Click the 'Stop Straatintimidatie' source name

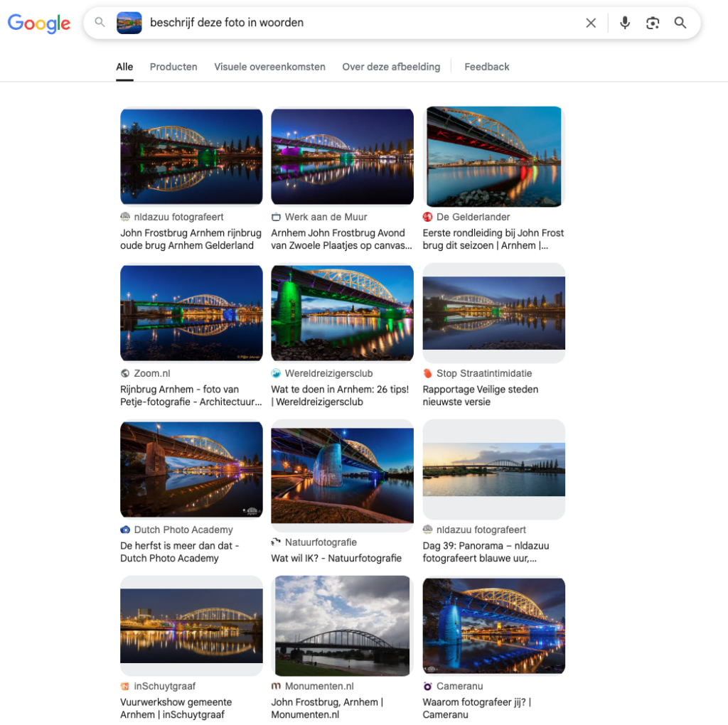pos(484,373)
